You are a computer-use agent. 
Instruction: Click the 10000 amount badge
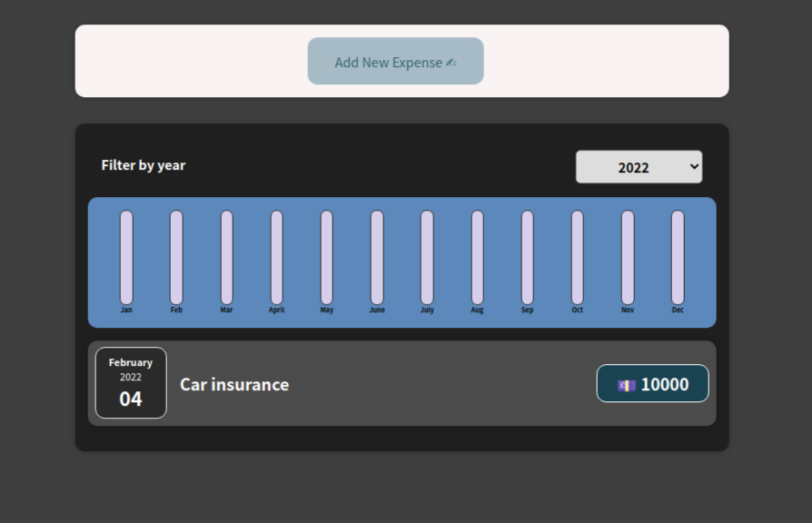click(x=652, y=383)
